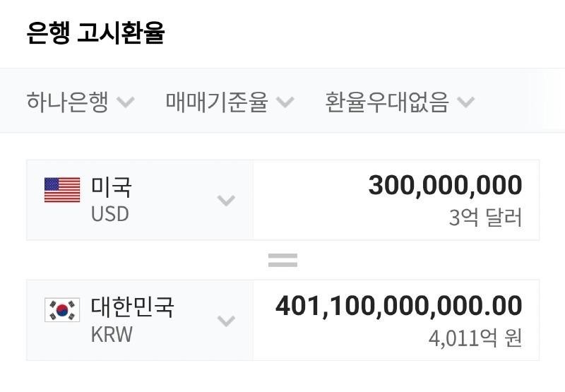Expand the USD currency selector arrow
Image resolution: width=565 pixels, height=392 pixels.
(x=226, y=201)
